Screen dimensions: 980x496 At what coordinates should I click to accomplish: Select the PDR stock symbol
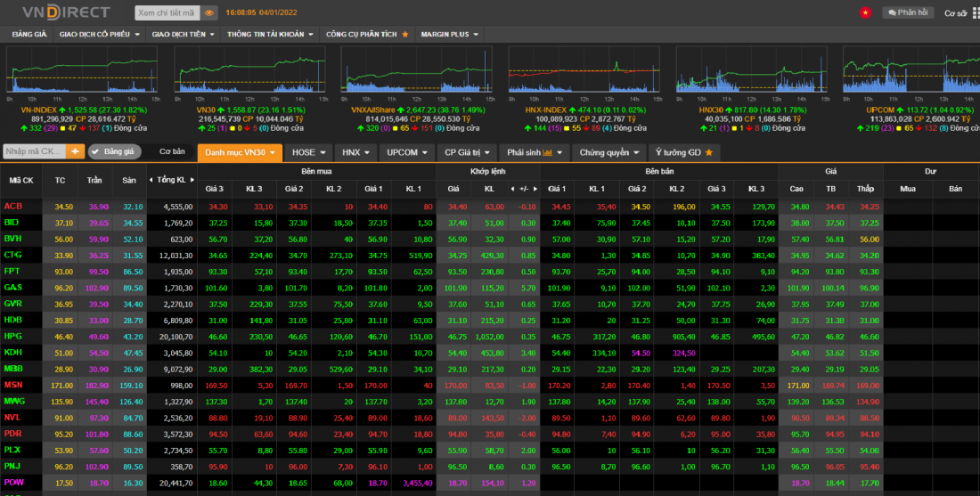pyautogui.click(x=13, y=434)
